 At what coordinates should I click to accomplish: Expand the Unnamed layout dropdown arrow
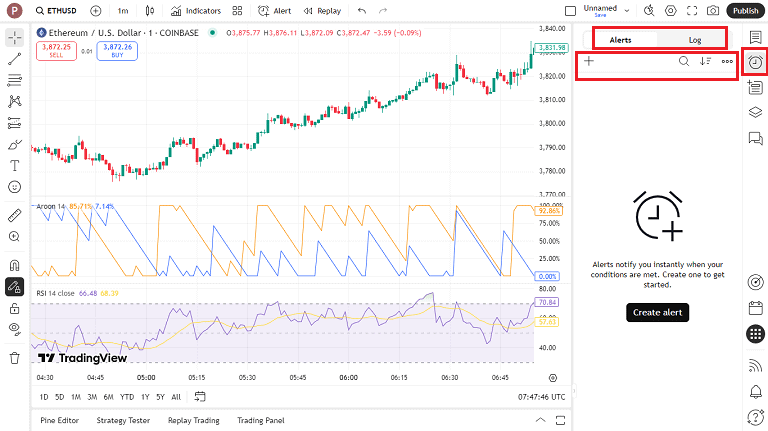coord(626,11)
